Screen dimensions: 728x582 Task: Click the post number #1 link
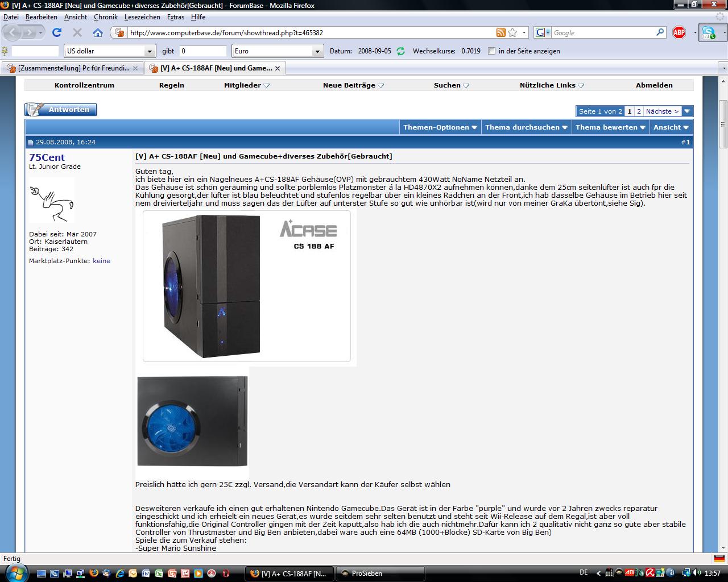coord(685,142)
